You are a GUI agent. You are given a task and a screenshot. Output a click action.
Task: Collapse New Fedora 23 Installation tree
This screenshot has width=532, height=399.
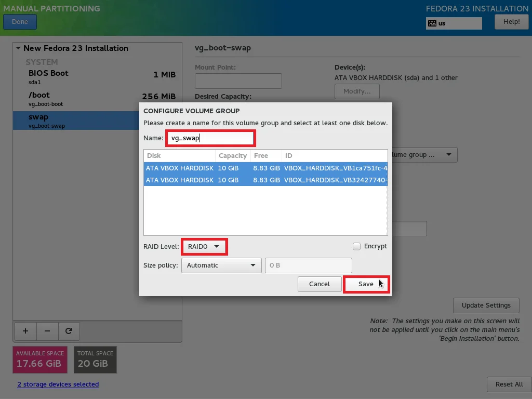click(x=18, y=48)
